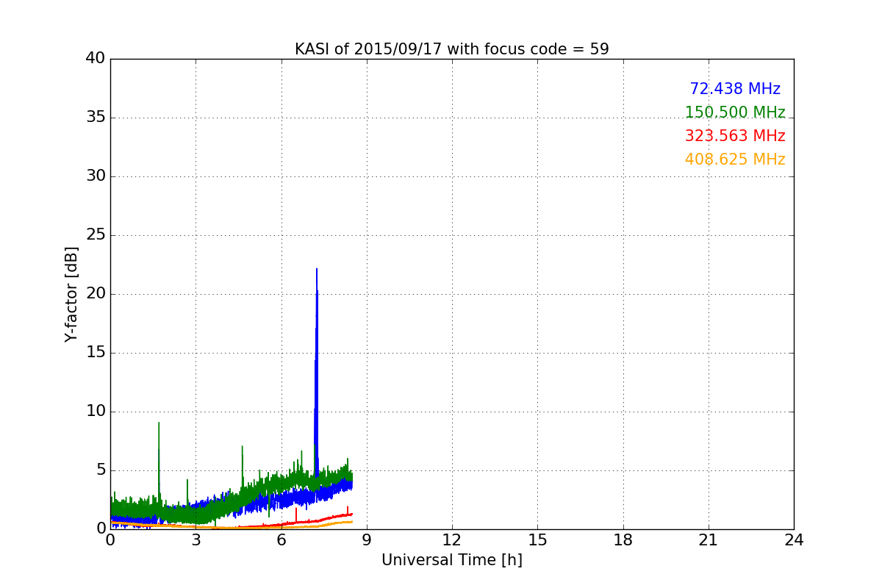
Task: Click the x-axis tick value 24
Action: (794, 540)
